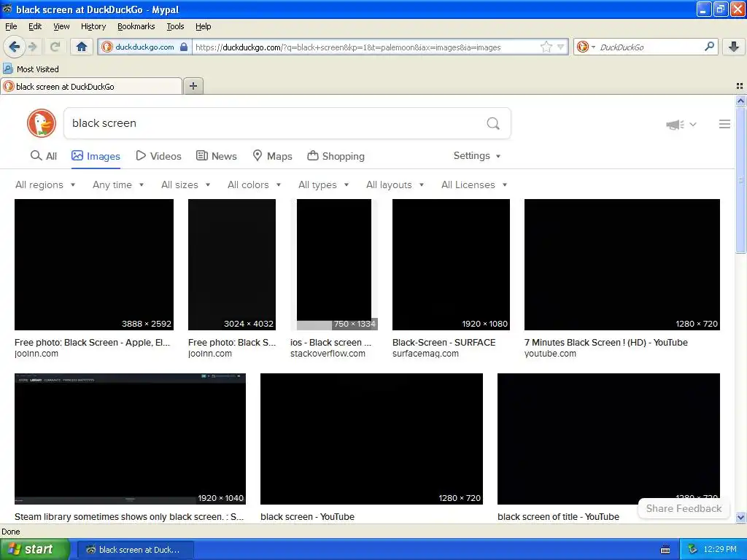Open the View menu

(x=61, y=26)
